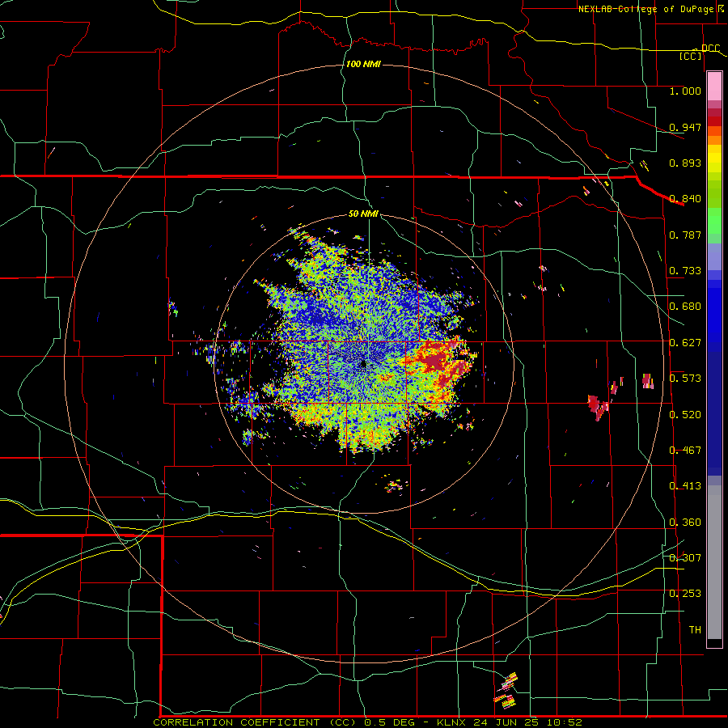Click the black radar site dot at center
The height and width of the screenshot is (728, 728).
(x=363, y=364)
